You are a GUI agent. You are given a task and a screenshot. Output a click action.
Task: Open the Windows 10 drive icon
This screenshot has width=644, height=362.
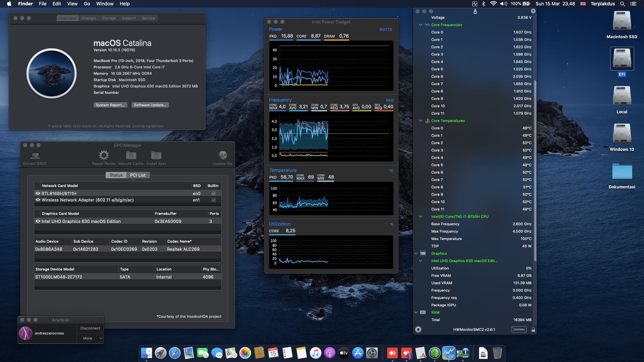click(622, 137)
